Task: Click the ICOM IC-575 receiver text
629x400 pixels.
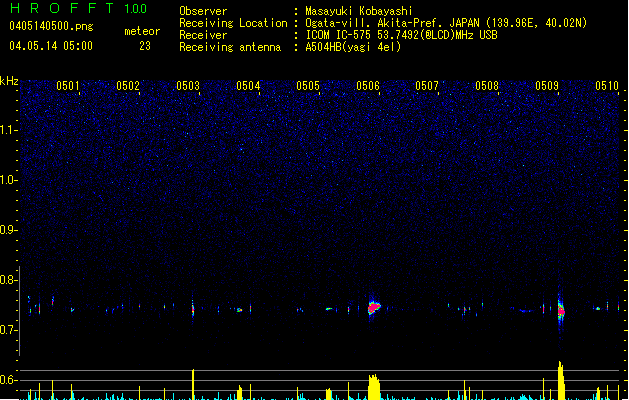Action: tap(401, 35)
